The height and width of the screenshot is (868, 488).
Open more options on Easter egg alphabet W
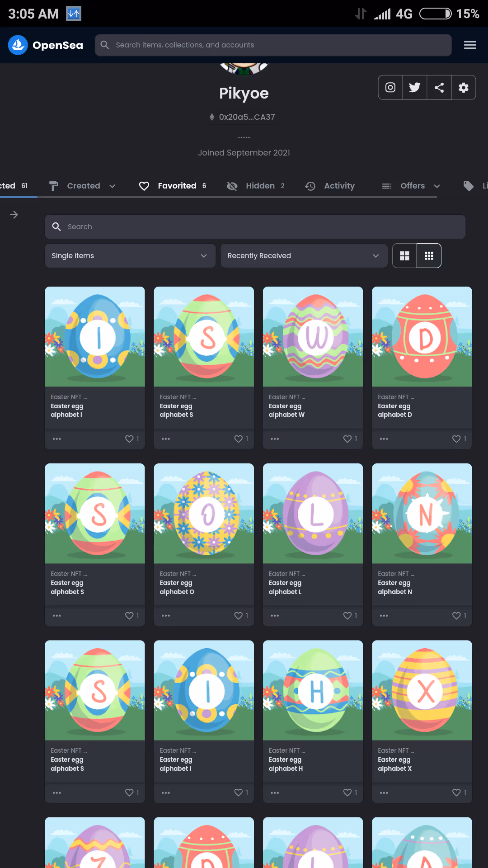click(275, 439)
